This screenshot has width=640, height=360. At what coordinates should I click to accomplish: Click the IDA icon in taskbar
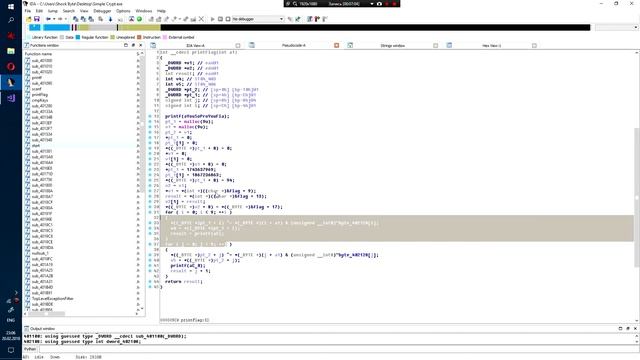pyautogui.click(x=11, y=82)
